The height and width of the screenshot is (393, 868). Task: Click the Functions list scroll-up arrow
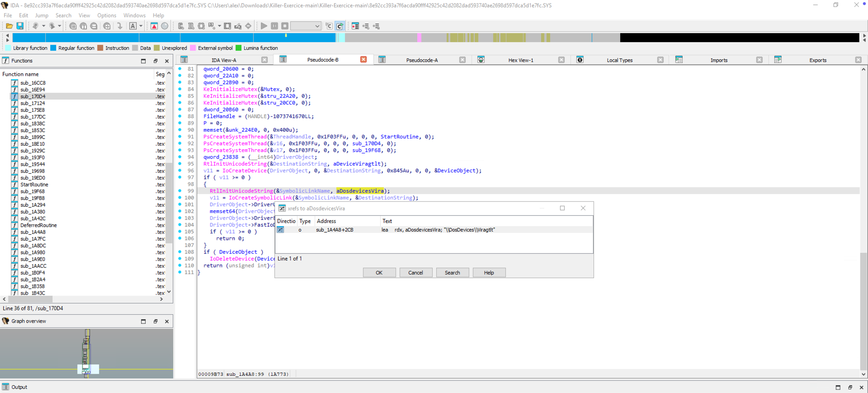click(169, 73)
